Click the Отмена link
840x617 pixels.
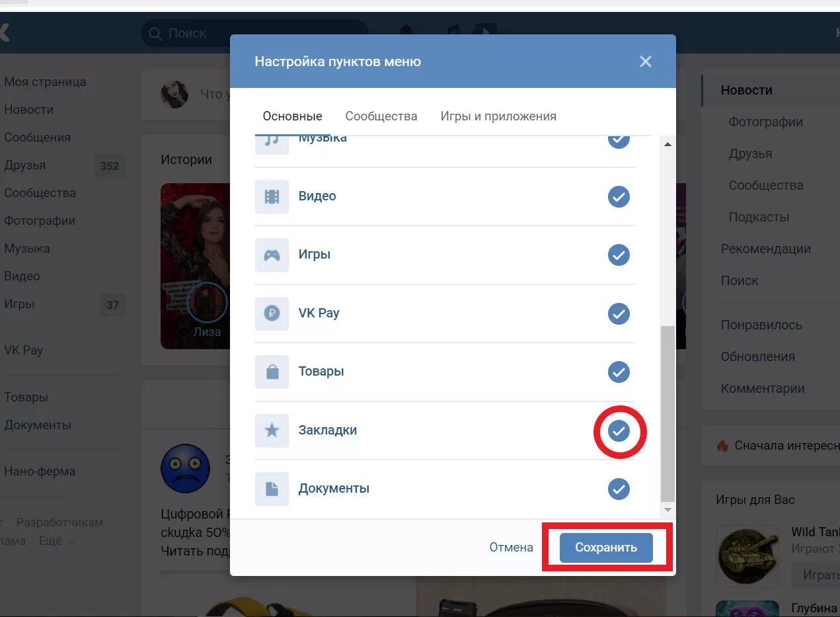[x=511, y=548]
